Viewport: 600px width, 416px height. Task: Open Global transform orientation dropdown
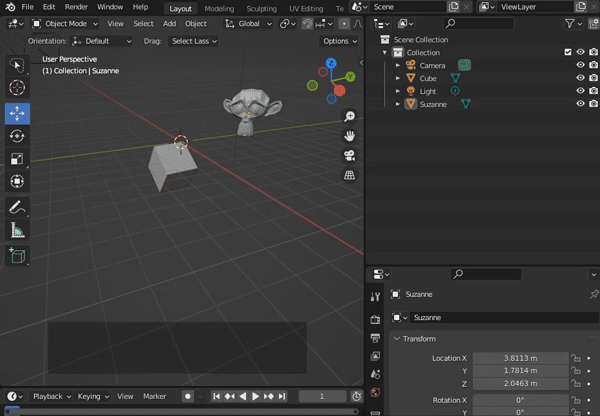(248, 24)
